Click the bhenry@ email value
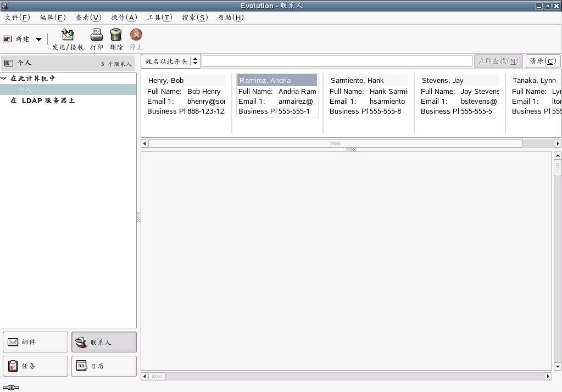This screenshot has width=562, height=392. click(206, 102)
